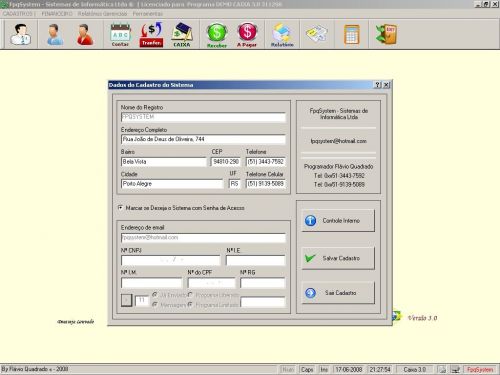500x375 pixels.
Task: Click 'By Flávio Quadrado' status bar text
Action: tap(35, 369)
